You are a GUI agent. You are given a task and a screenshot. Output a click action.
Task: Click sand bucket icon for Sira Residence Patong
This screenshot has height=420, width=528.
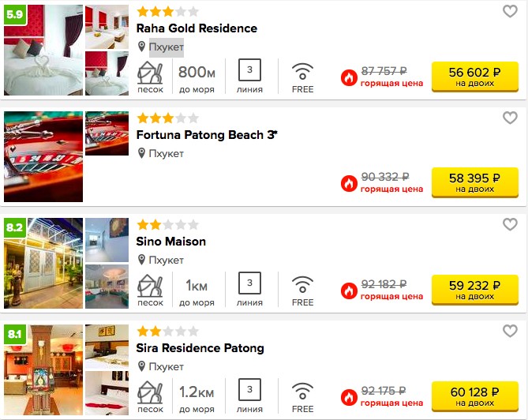pyautogui.click(x=150, y=392)
